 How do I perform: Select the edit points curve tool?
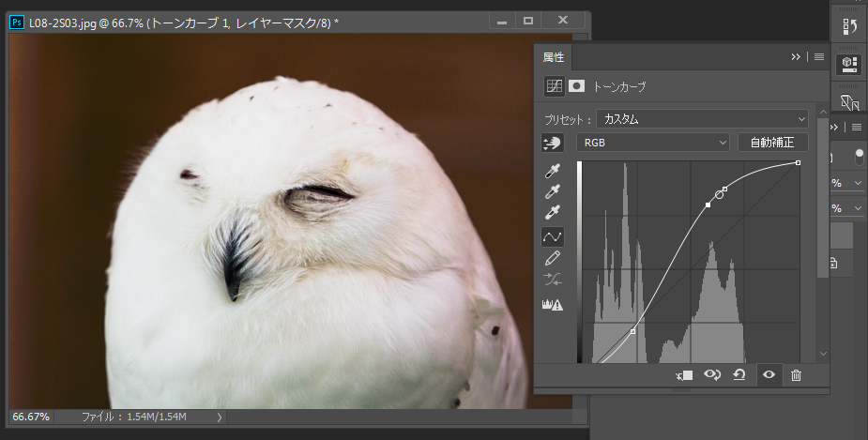pyautogui.click(x=554, y=236)
